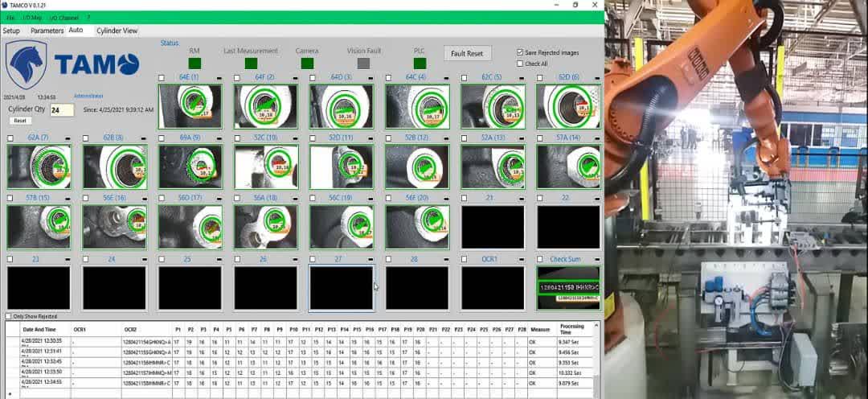This screenshot has width=868, height=399.
Task: Open the Parameters tab
Action: pos(47,31)
